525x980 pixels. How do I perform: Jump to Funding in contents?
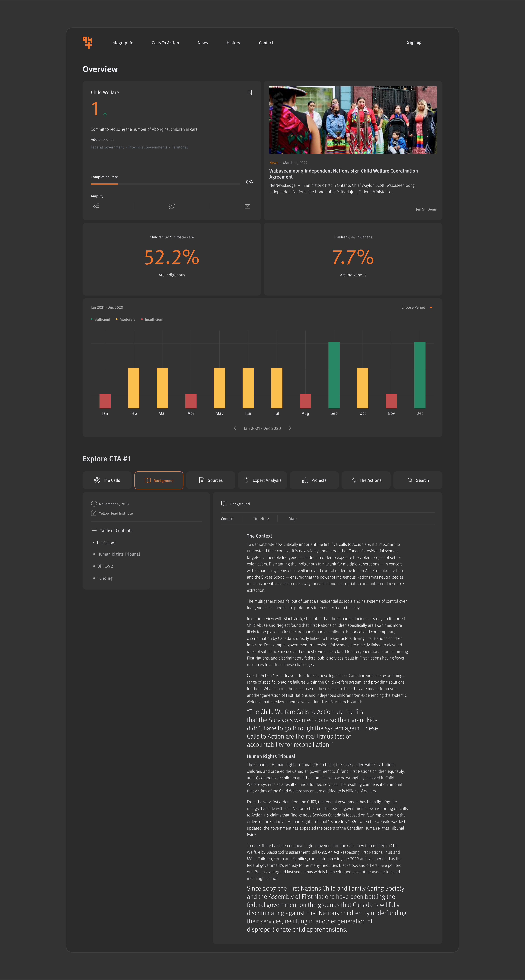tap(105, 578)
